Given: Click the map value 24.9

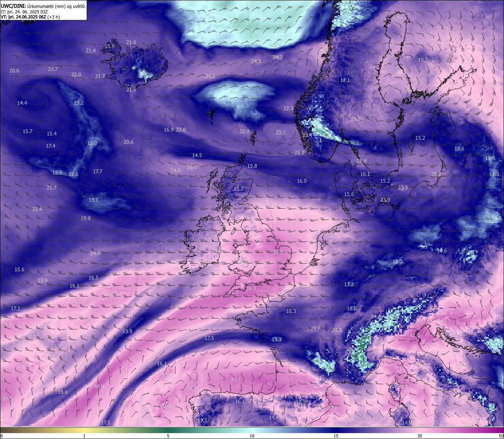Looking at the screenshot, I should [x=176, y=170].
